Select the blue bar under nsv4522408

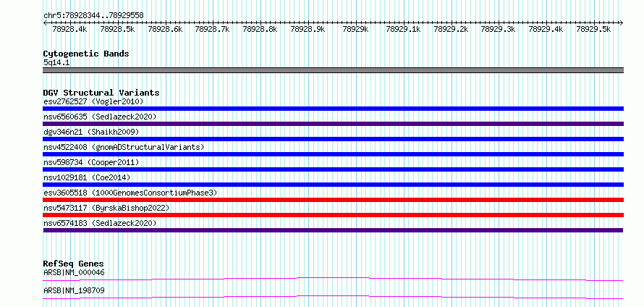[333, 154]
